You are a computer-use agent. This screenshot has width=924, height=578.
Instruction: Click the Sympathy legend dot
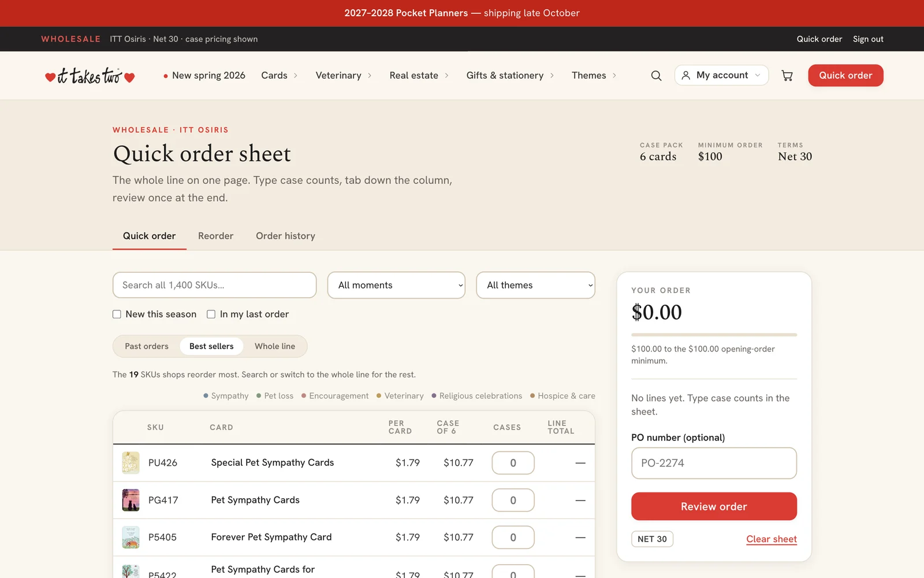206,396
